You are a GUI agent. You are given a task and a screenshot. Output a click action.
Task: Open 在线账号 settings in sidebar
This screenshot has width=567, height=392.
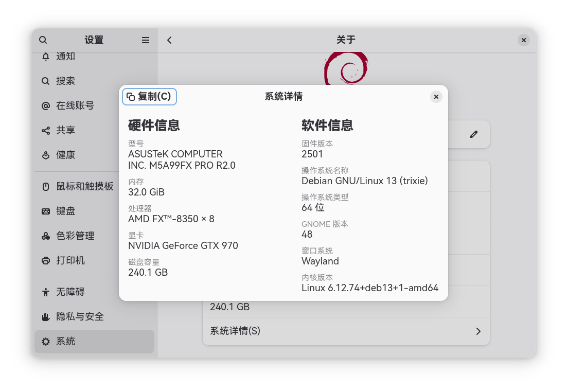[94, 105]
